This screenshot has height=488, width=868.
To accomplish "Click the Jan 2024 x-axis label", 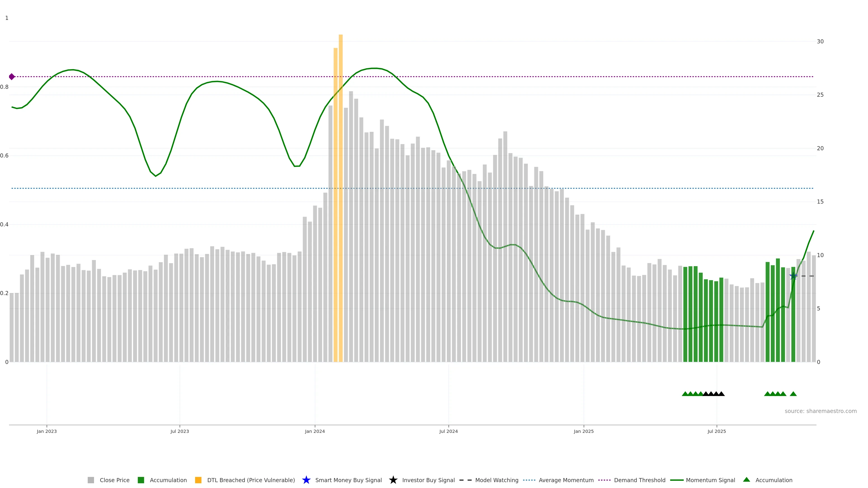I will (315, 432).
